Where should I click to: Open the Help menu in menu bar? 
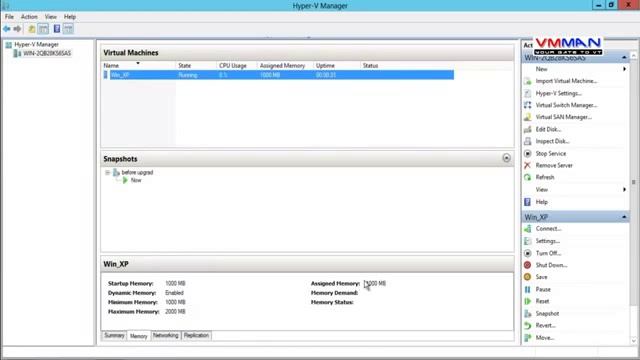click(x=70, y=17)
